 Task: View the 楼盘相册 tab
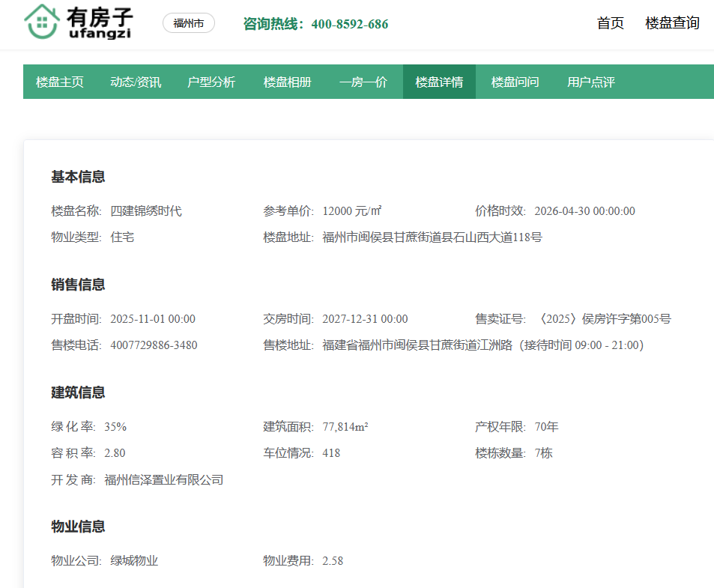tap(287, 82)
